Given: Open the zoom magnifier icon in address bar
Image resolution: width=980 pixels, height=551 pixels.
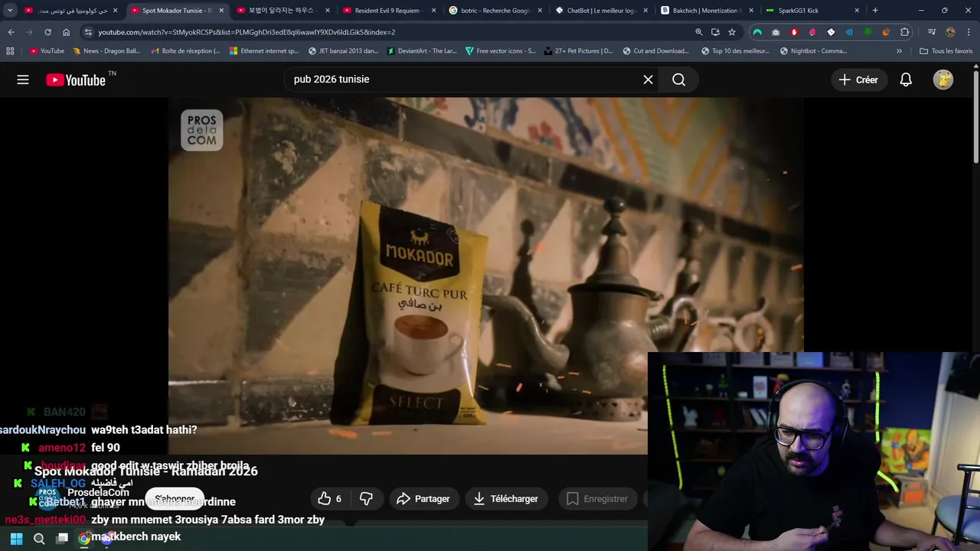Looking at the screenshot, I should [698, 32].
